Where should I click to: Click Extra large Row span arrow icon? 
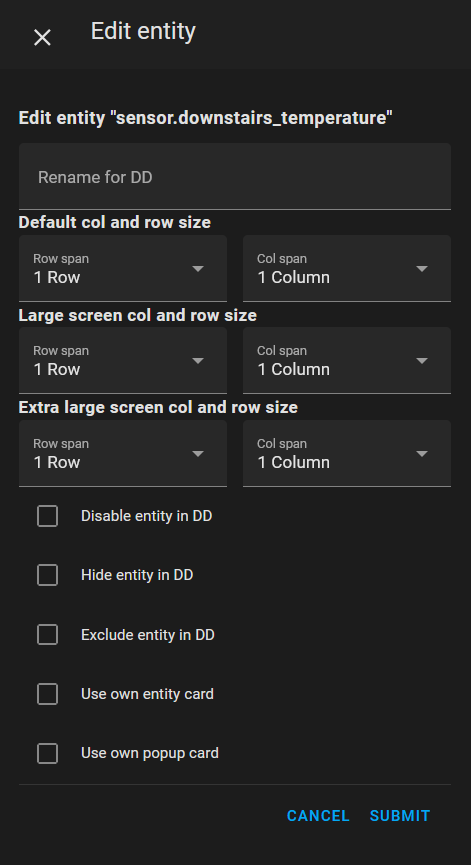(198, 453)
